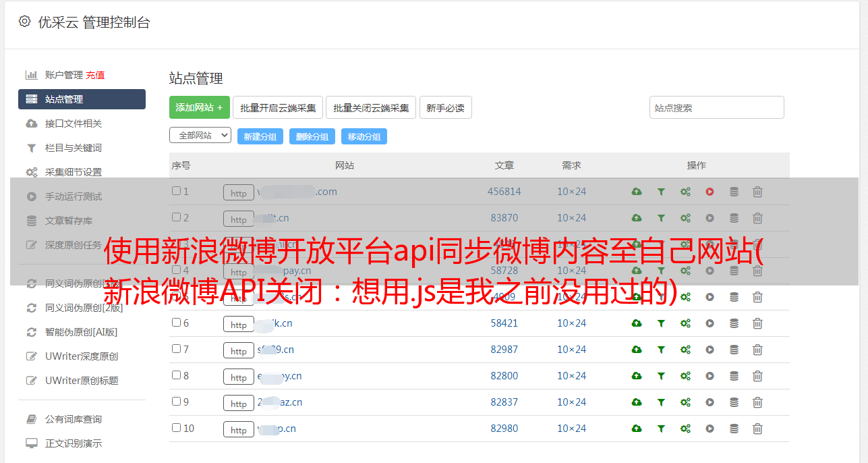Screen dimensions: 868x463
Task: Tick the checkbox for site 2
Action: [176, 217]
